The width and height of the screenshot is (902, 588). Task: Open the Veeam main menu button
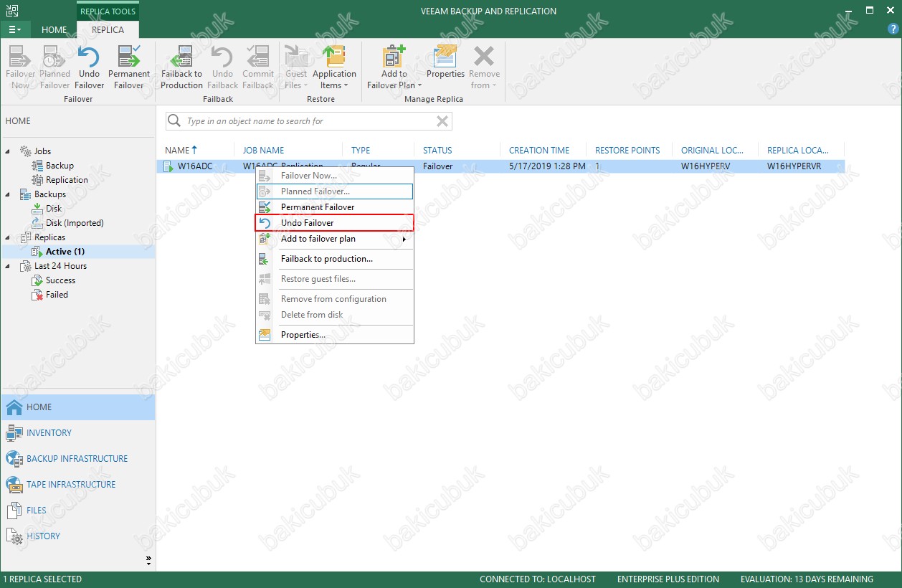[15, 29]
